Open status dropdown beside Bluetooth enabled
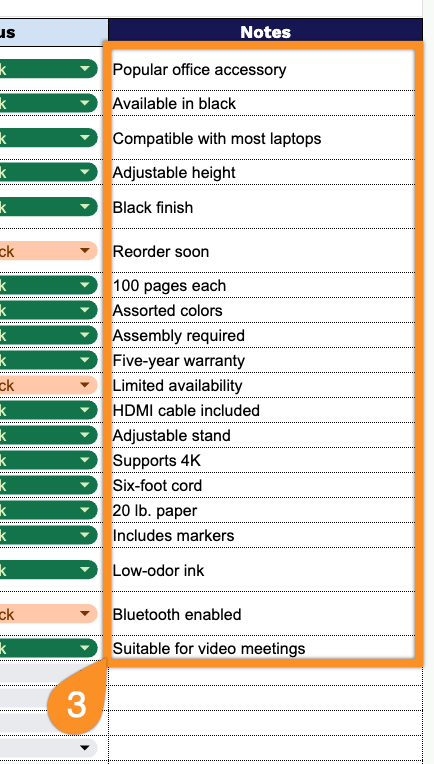This screenshot has width=434, height=764. 85,613
